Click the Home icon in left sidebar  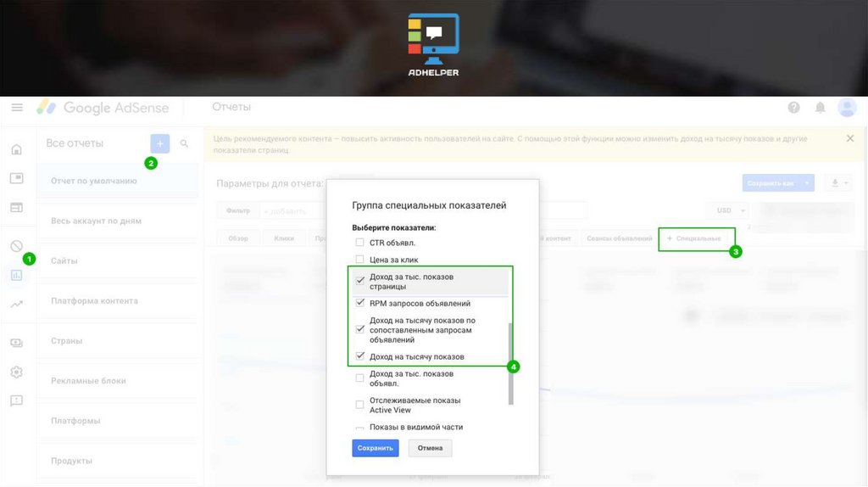(17, 150)
